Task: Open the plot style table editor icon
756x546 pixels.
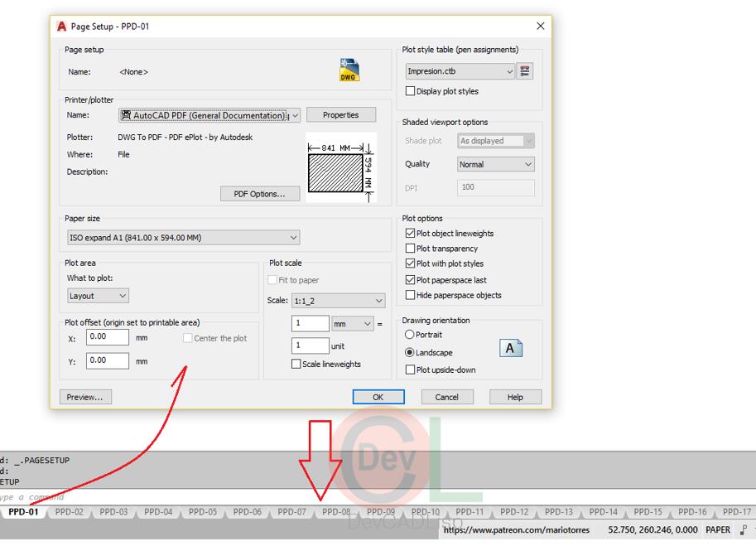Action: [525, 71]
